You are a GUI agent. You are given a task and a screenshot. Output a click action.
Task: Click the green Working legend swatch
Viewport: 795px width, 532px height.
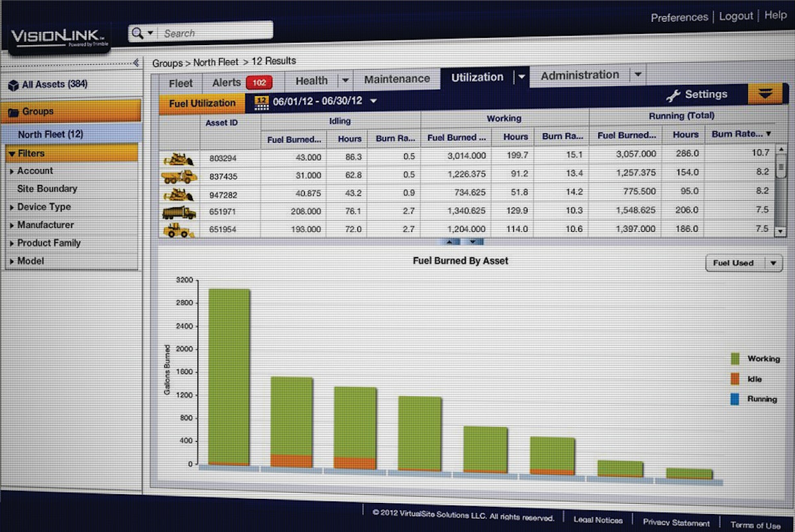[737, 358]
